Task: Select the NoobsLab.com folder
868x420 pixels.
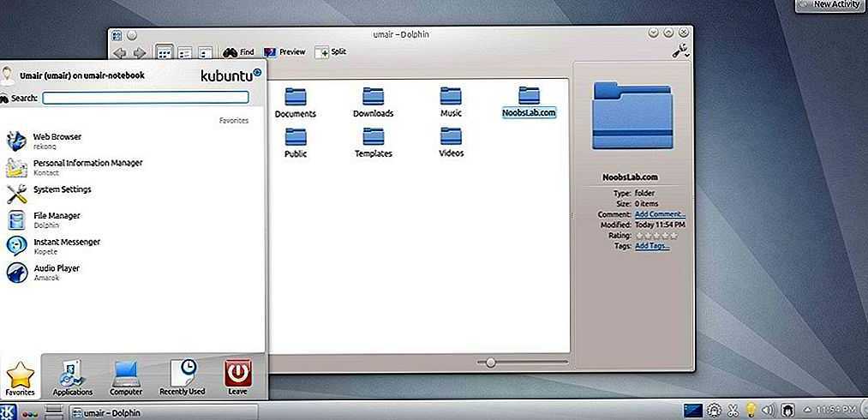Action: tap(529, 103)
